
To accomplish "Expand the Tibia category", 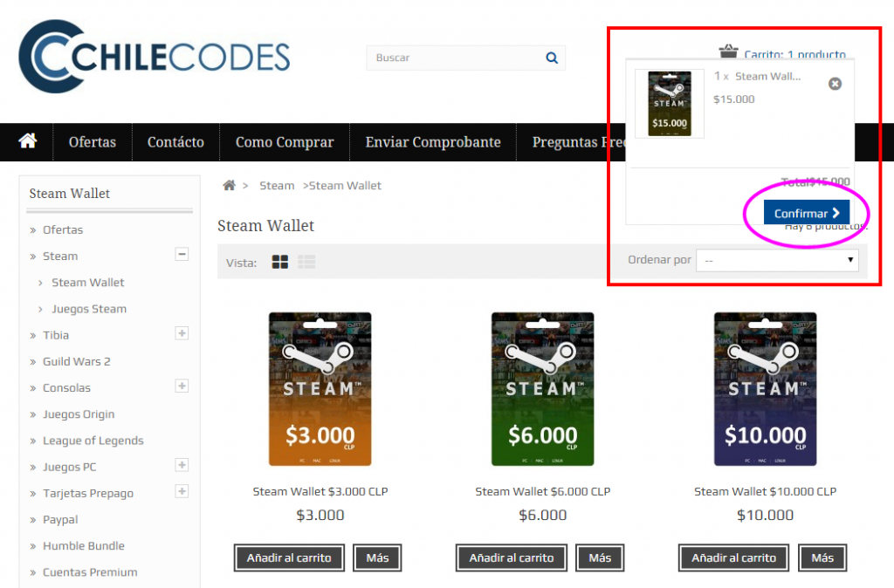I will (182, 333).
